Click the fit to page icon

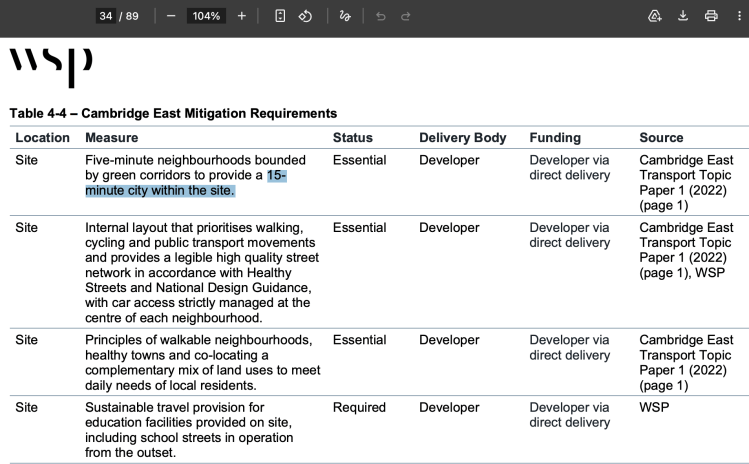(280, 16)
